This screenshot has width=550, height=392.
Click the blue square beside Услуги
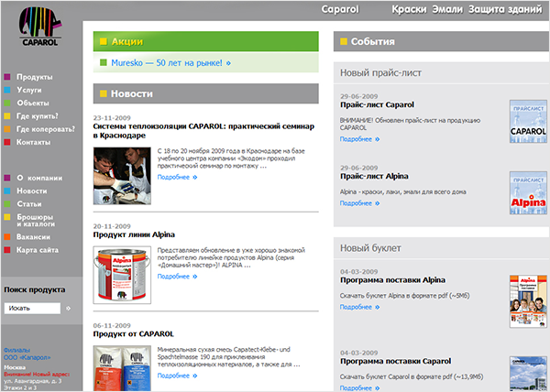pyautogui.click(x=7, y=90)
